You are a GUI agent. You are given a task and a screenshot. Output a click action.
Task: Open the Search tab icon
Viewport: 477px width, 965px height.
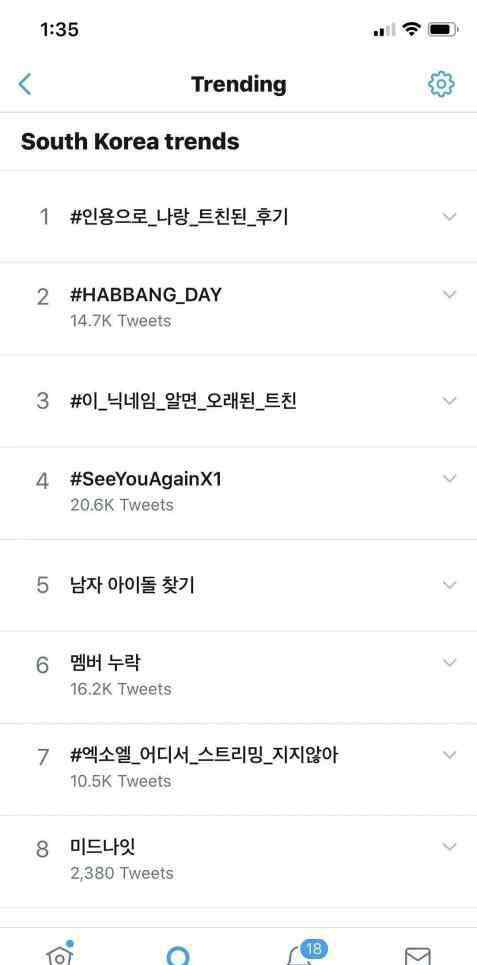(178, 955)
